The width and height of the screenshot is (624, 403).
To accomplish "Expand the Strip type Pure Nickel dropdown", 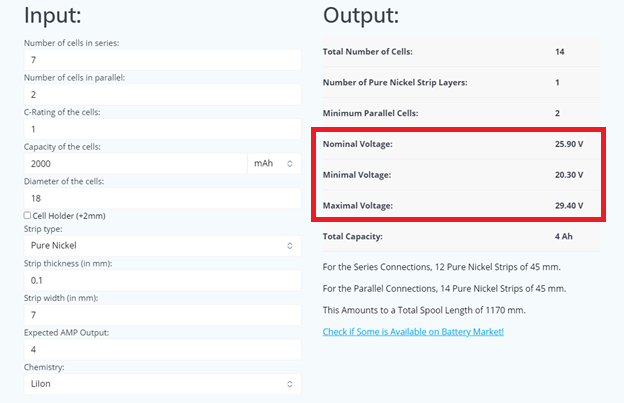I will (x=160, y=245).
